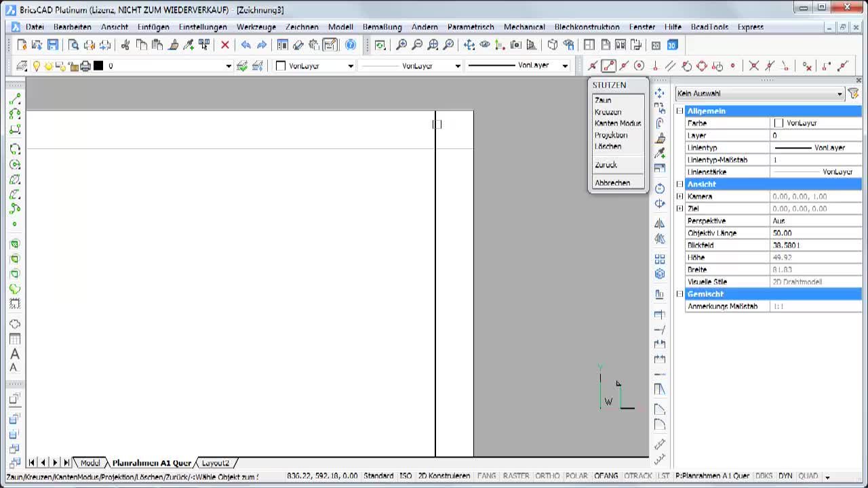
Task: Enable parallel entity snap icon
Action: coord(671,66)
